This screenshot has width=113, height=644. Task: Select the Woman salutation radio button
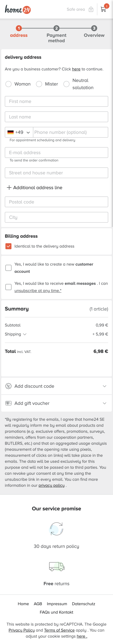(9, 84)
